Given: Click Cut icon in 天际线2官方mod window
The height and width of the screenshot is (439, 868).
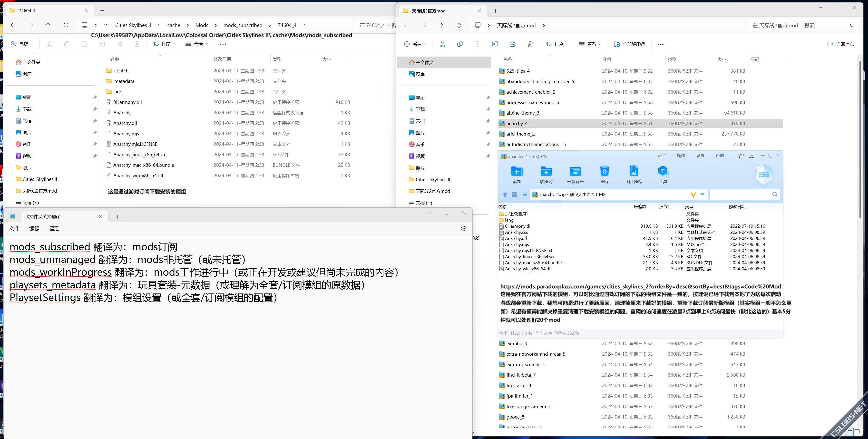Looking at the screenshot, I should pos(442,44).
